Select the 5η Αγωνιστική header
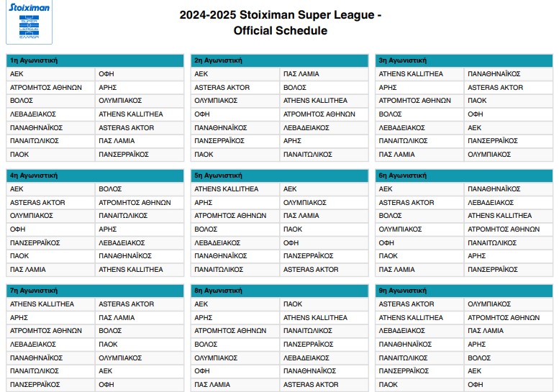 279,175
